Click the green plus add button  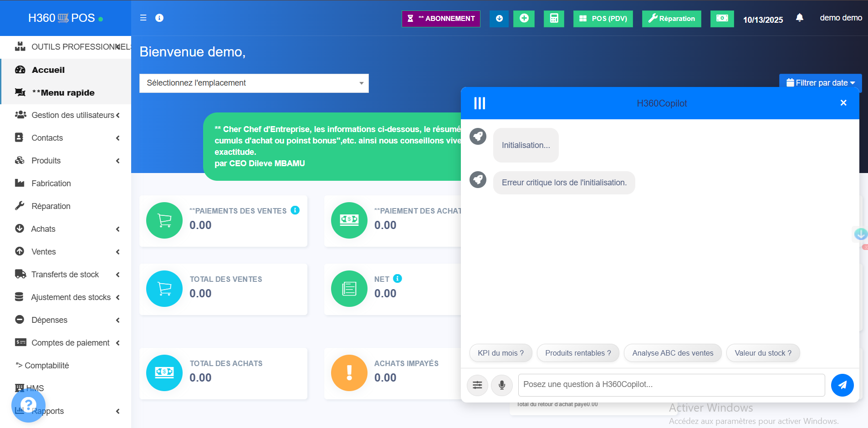(524, 19)
